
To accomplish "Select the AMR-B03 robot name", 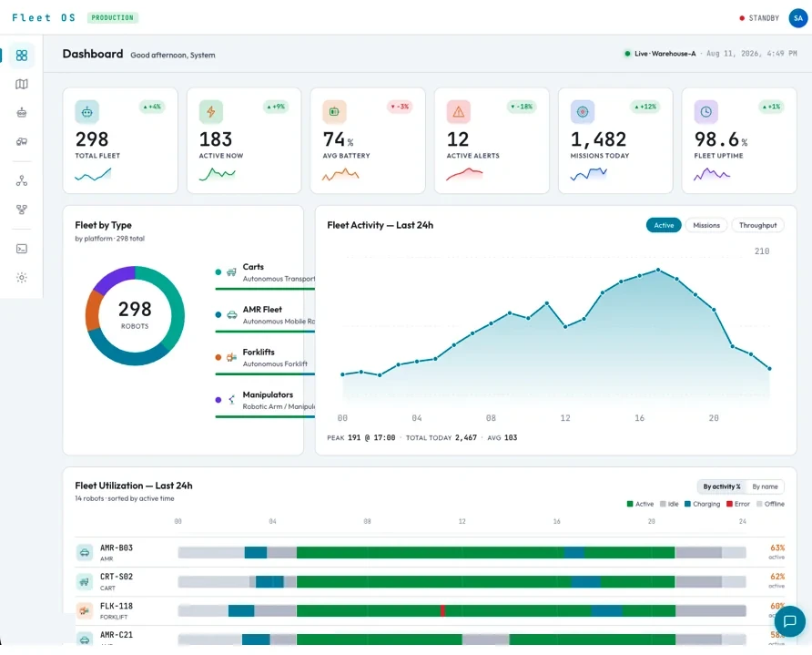I will coord(117,548).
